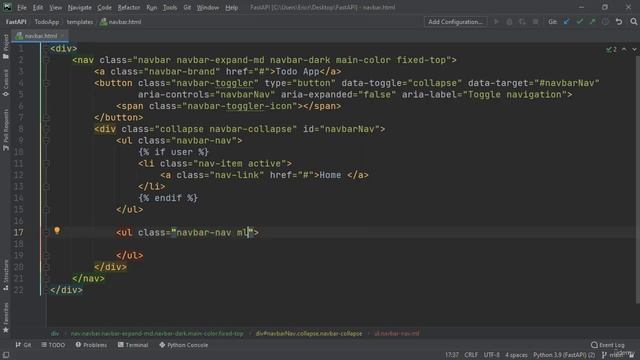The height and width of the screenshot is (360, 640).
Task: Open the Project tool window sidebar tab
Action: click(6, 46)
